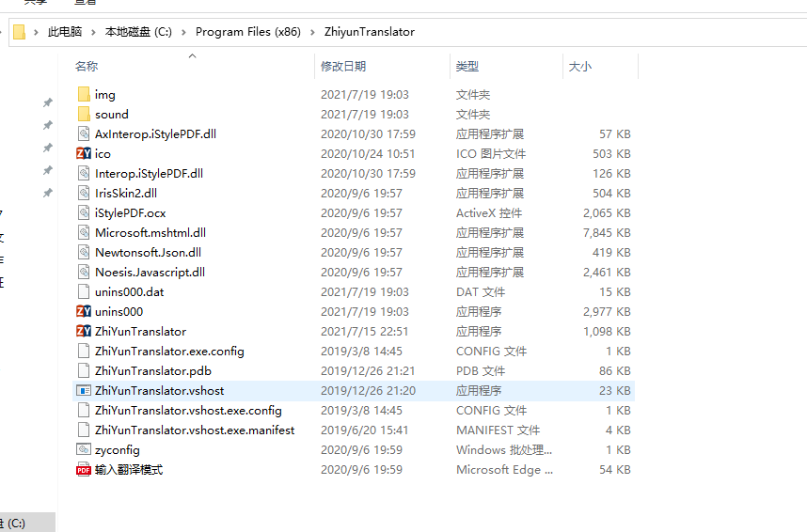The height and width of the screenshot is (532, 807).
Task: Expand the chevron before 此电脑 in the address bar
Action: pyautogui.click(x=36, y=32)
